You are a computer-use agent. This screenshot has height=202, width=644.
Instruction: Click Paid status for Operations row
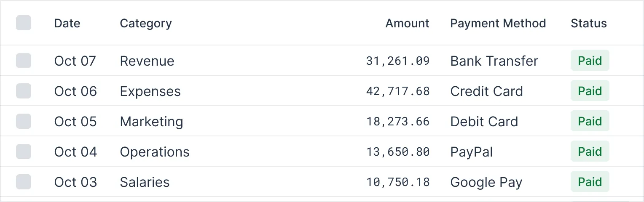(x=590, y=151)
